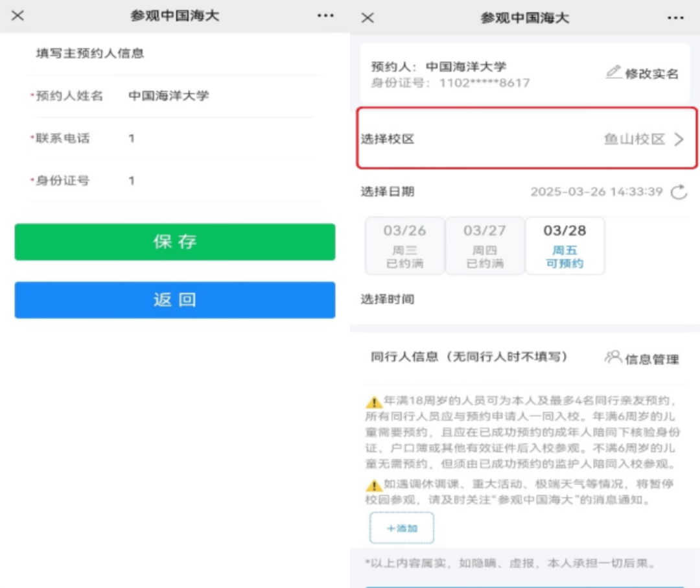The height and width of the screenshot is (588, 700).
Task: Tap the 修改实名 link
Action: coord(651,74)
